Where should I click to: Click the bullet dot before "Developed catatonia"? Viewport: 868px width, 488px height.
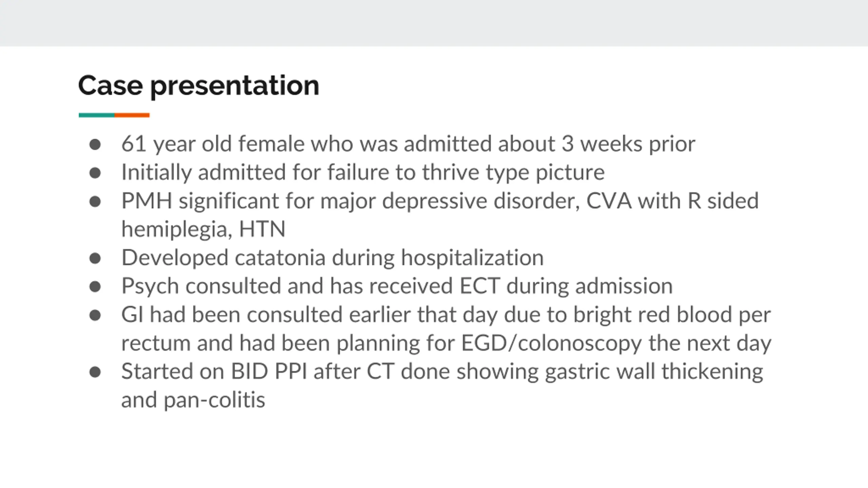point(95,259)
